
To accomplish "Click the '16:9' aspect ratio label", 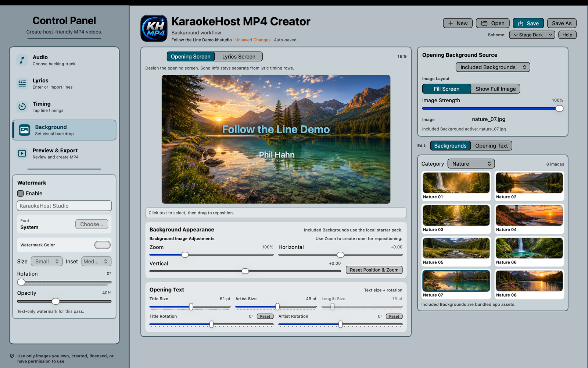I will (x=402, y=56).
